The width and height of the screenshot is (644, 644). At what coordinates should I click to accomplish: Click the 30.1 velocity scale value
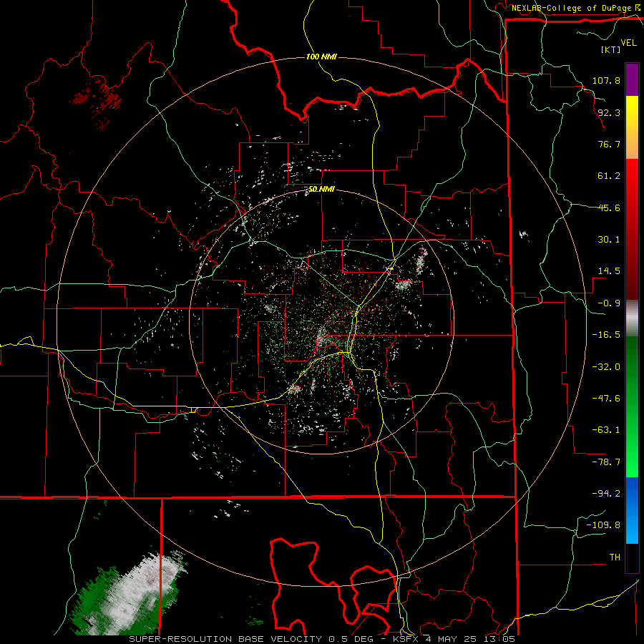(x=609, y=239)
